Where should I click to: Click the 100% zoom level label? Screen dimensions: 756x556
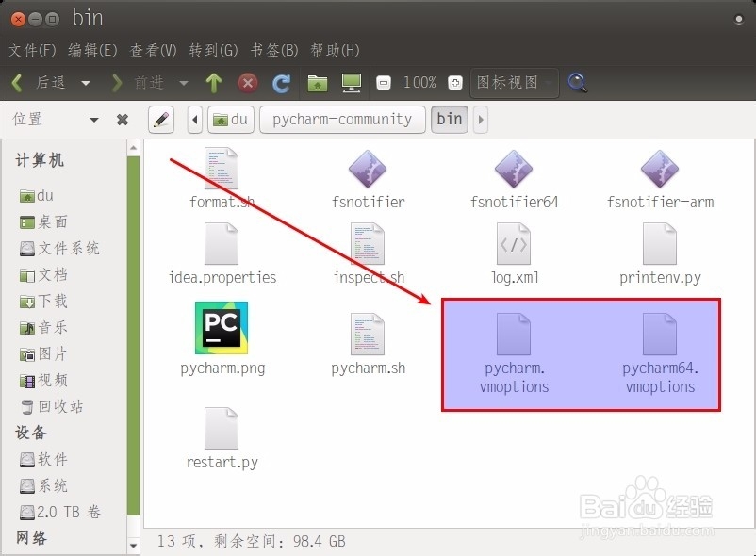tap(419, 82)
